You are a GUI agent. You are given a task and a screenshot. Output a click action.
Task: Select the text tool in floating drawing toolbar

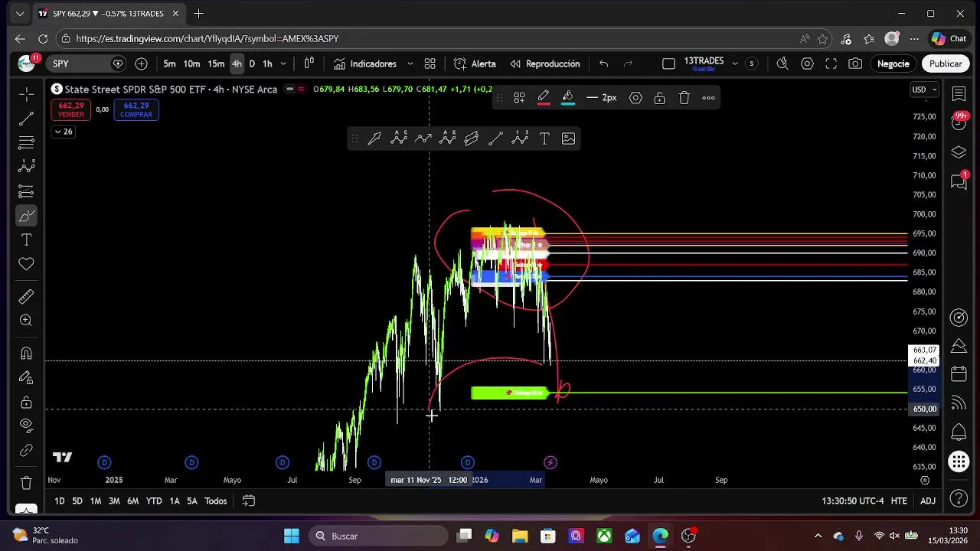point(544,139)
